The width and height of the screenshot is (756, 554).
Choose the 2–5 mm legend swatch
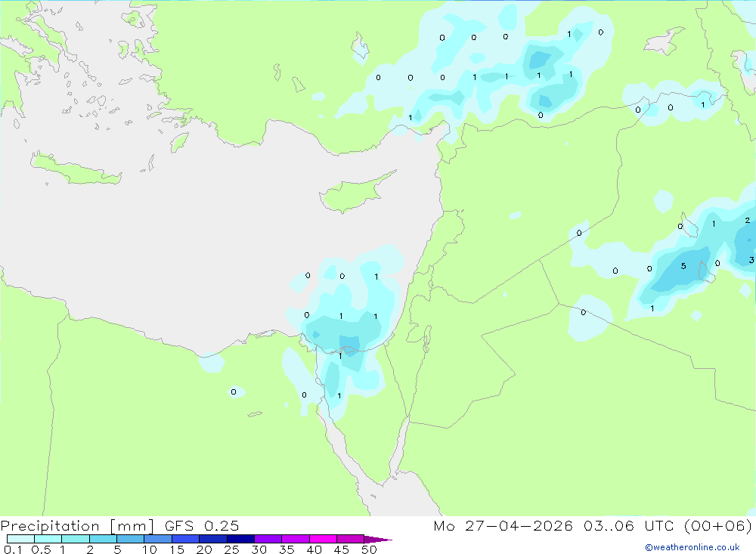103,539
